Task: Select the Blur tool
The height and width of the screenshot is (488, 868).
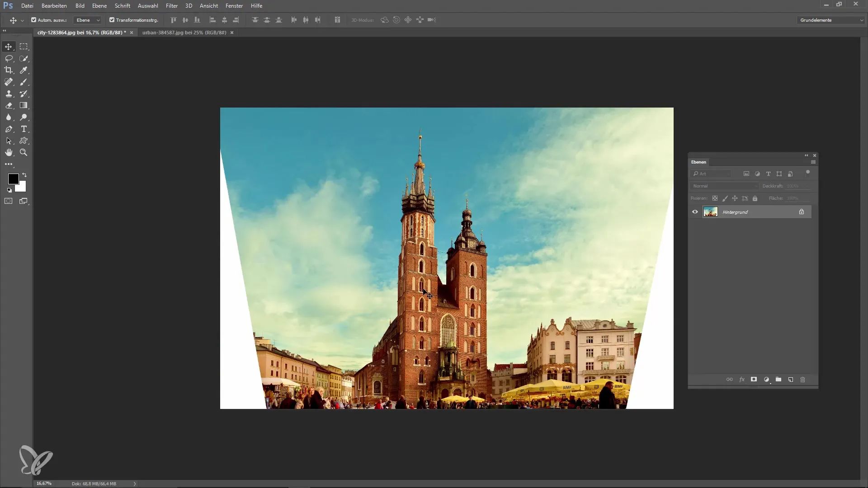Action: (x=9, y=117)
